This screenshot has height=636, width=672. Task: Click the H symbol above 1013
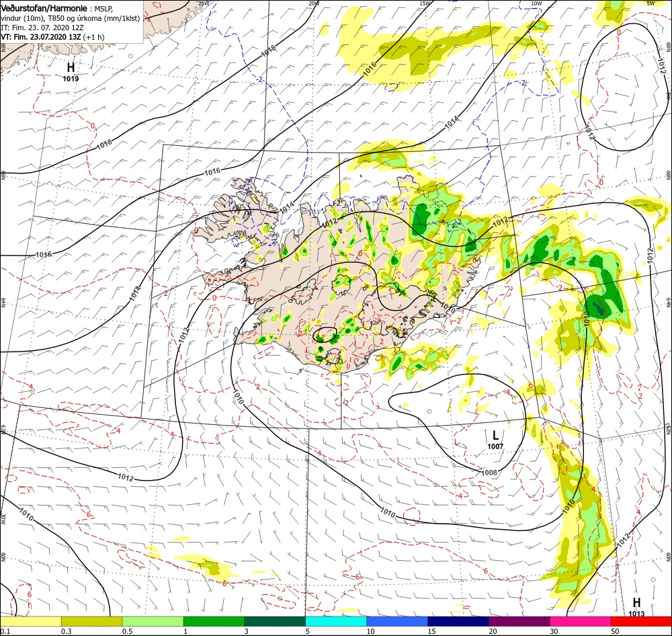[636, 602]
